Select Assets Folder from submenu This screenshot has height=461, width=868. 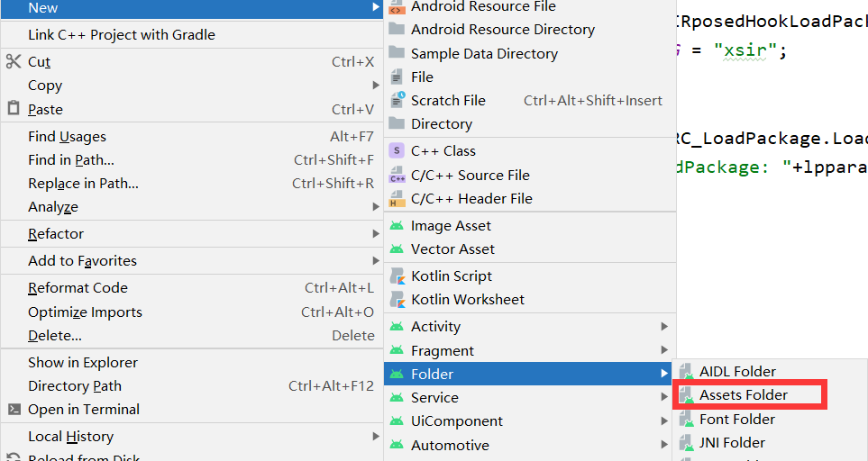[744, 394]
